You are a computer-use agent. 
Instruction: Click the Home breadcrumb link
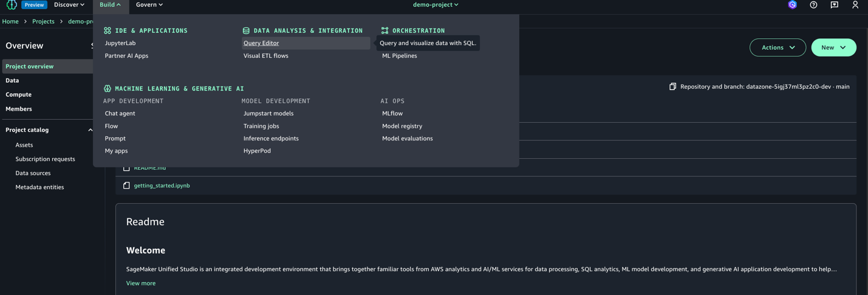(10, 21)
